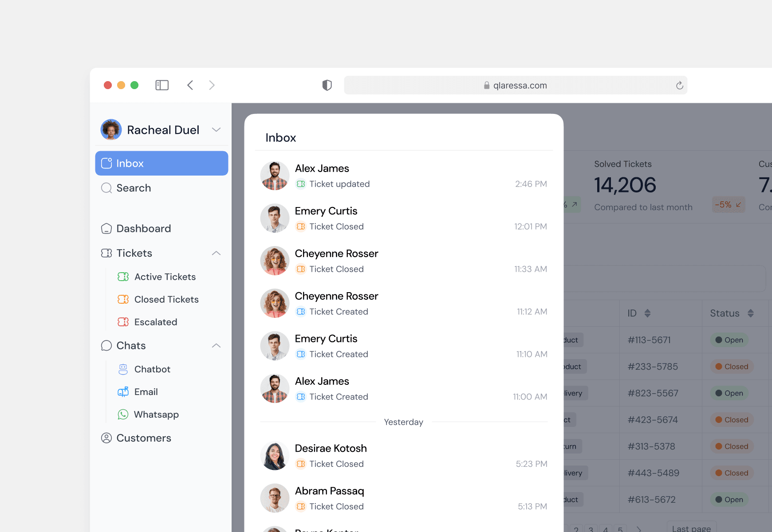Open Racheal Duel account dropdown chevron
Screen dimensions: 772x532
[x=216, y=130]
